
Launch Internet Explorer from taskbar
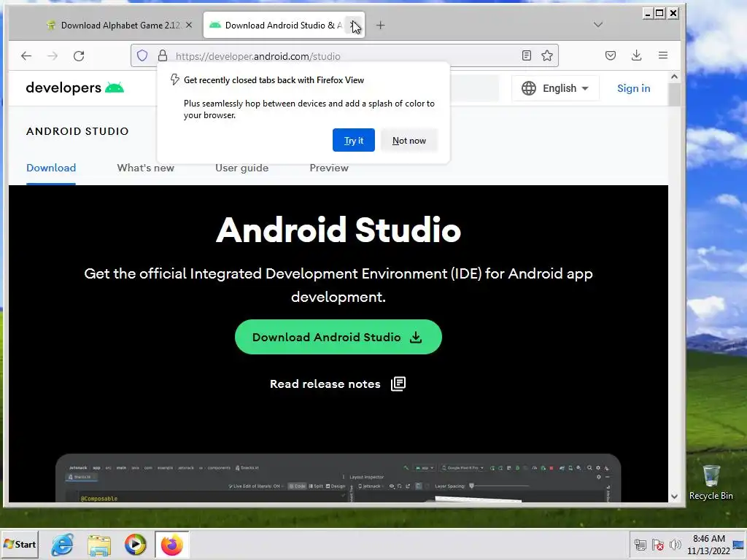(x=63, y=544)
